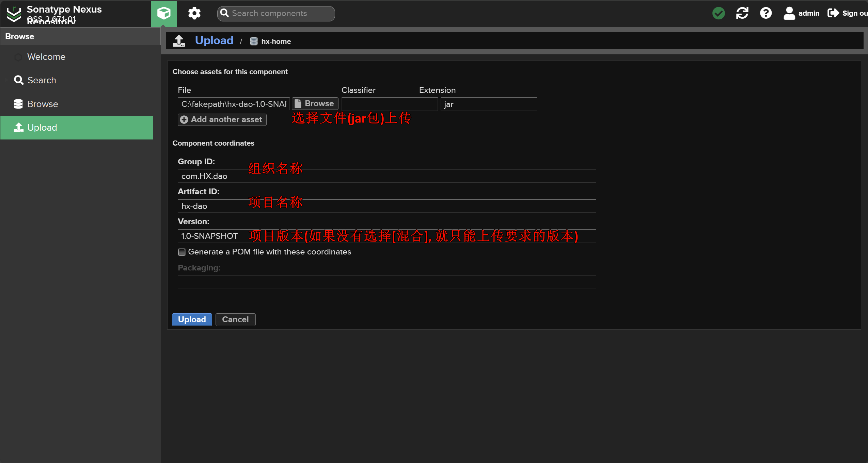The image size is (868, 463).
Task: Select Search in the sidebar
Action: 42,80
